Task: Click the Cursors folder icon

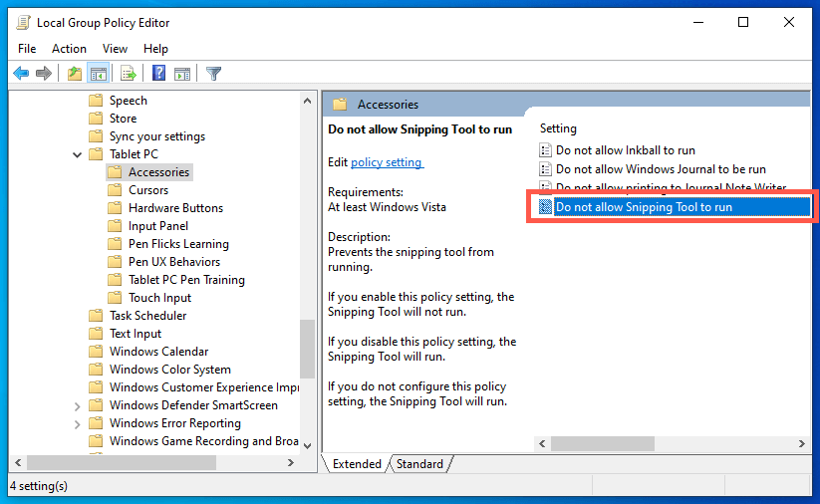Action: pos(115,190)
